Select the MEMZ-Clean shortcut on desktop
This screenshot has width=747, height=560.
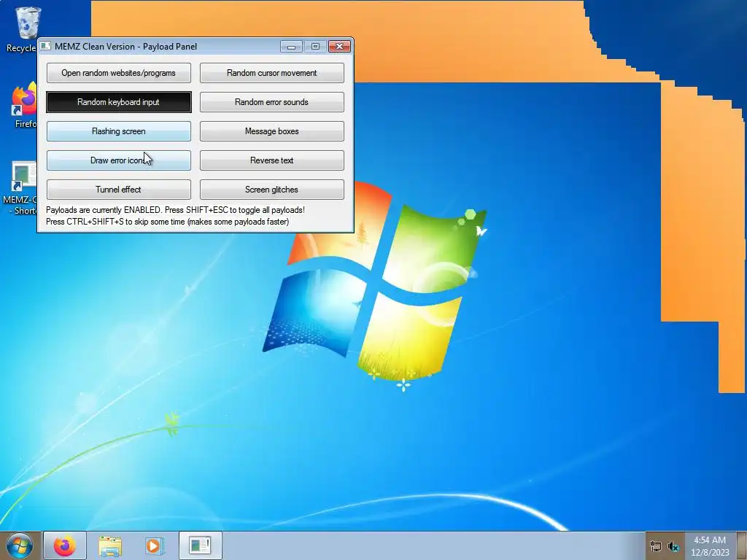(20, 188)
